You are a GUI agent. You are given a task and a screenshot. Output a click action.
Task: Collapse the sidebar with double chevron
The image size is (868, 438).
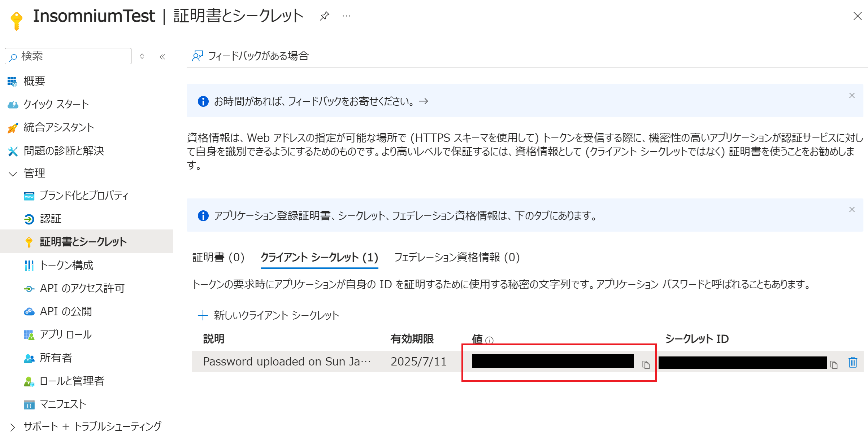click(x=162, y=57)
